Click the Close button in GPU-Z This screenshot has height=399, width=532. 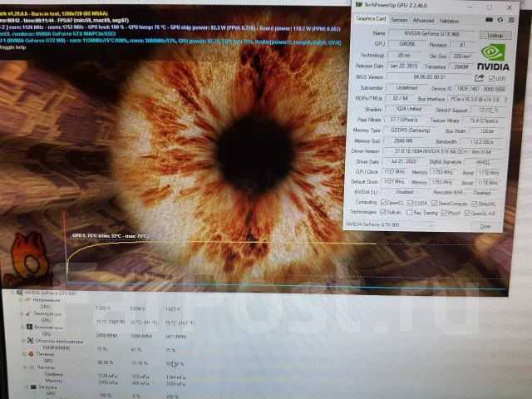[485, 226]
